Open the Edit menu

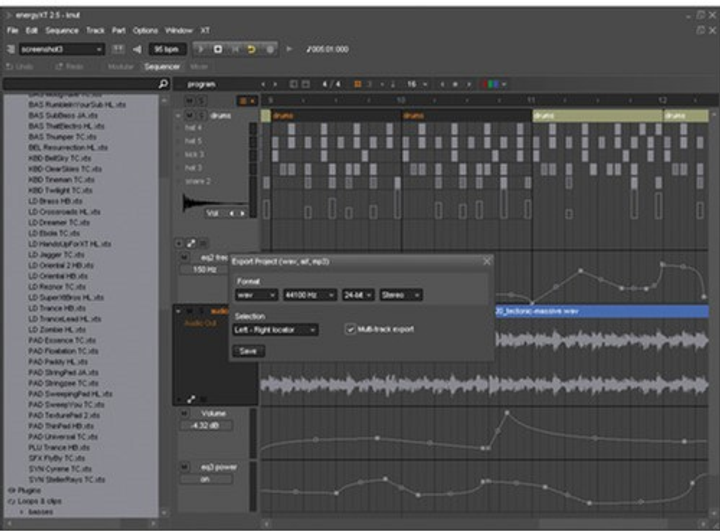[32, 30]
